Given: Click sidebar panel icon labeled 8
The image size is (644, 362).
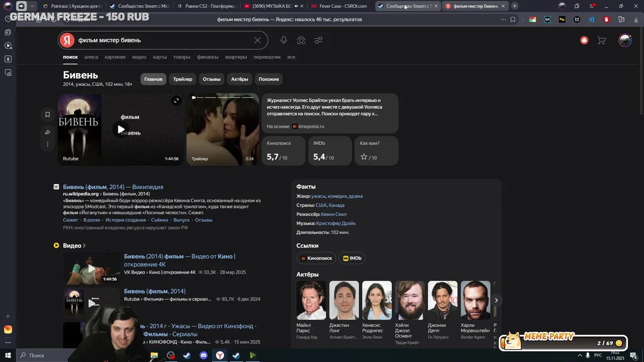Looking at the screenshot, I should pyautogui.click(x=8, y=59).
